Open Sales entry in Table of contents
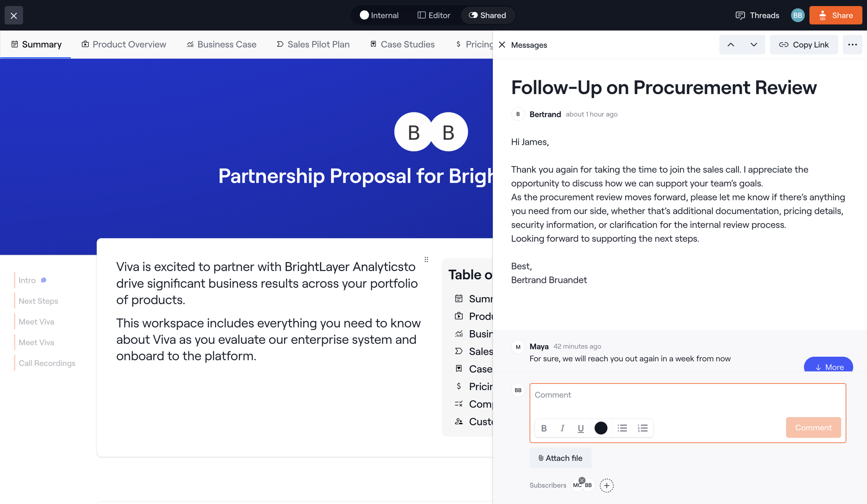 click(x=474, y=351)
